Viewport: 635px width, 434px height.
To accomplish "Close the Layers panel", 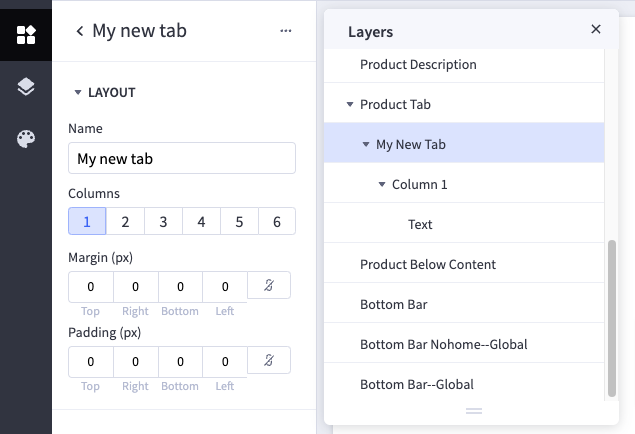I will (596, 30).
